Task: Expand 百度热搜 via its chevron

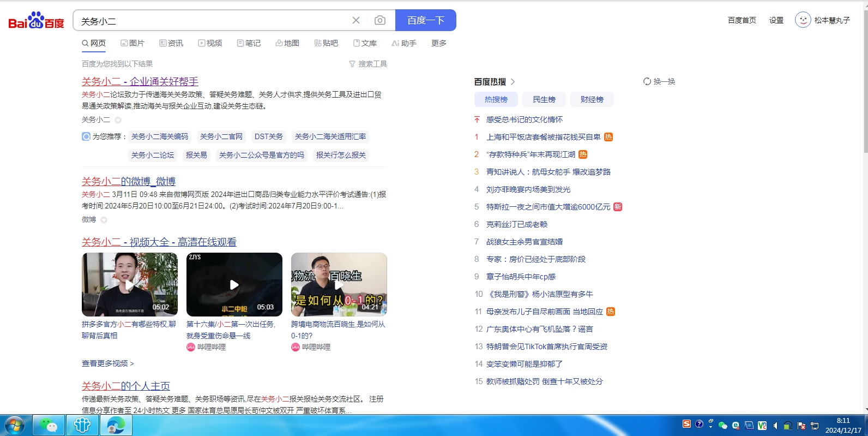Action: pyautogui.click(x=513, y=82)
